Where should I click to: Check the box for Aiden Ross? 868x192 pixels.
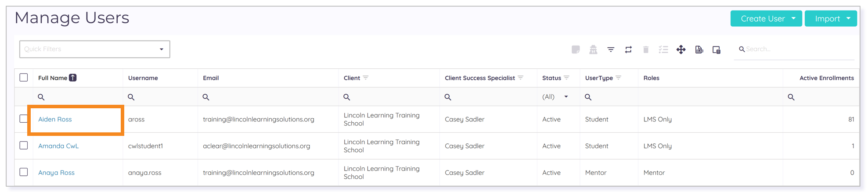24,119
